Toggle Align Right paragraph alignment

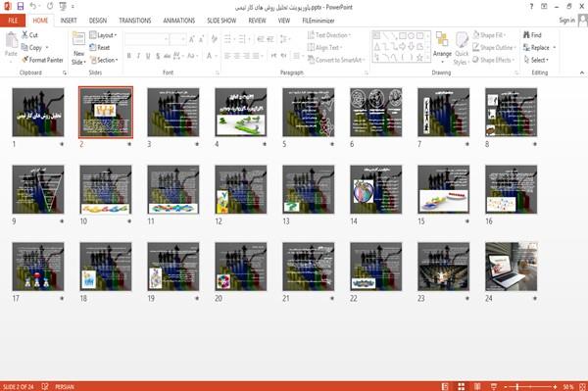click(246, 56)
